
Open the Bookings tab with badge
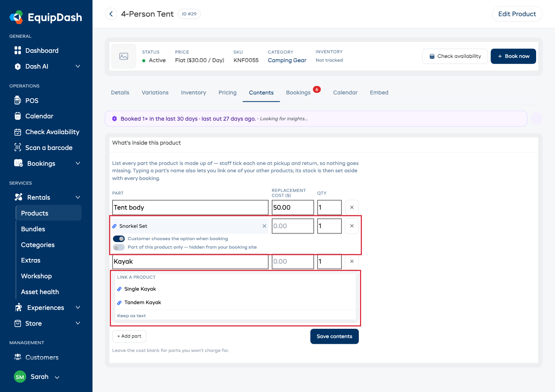point(303,93)
